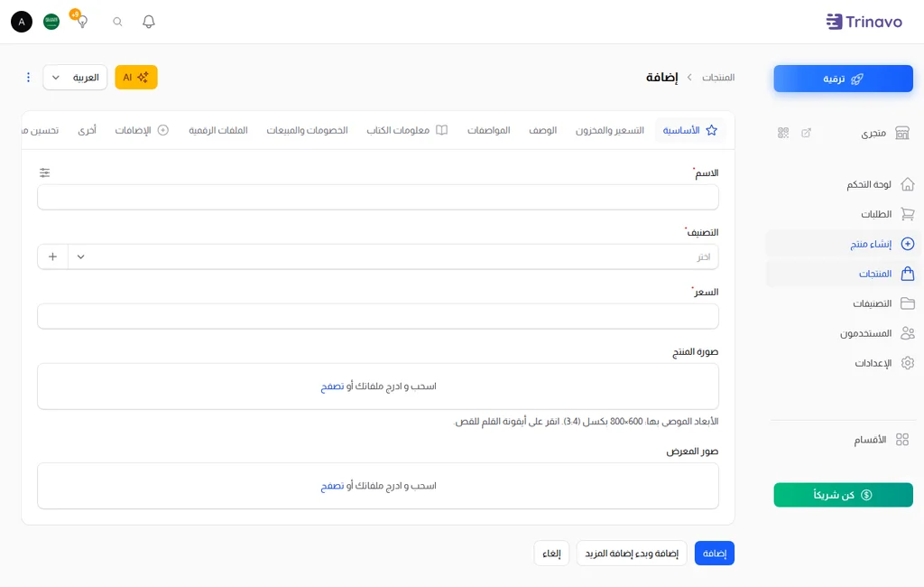
Task: Click the صورة المنتج upload dropzone
Action: [378, 387]
